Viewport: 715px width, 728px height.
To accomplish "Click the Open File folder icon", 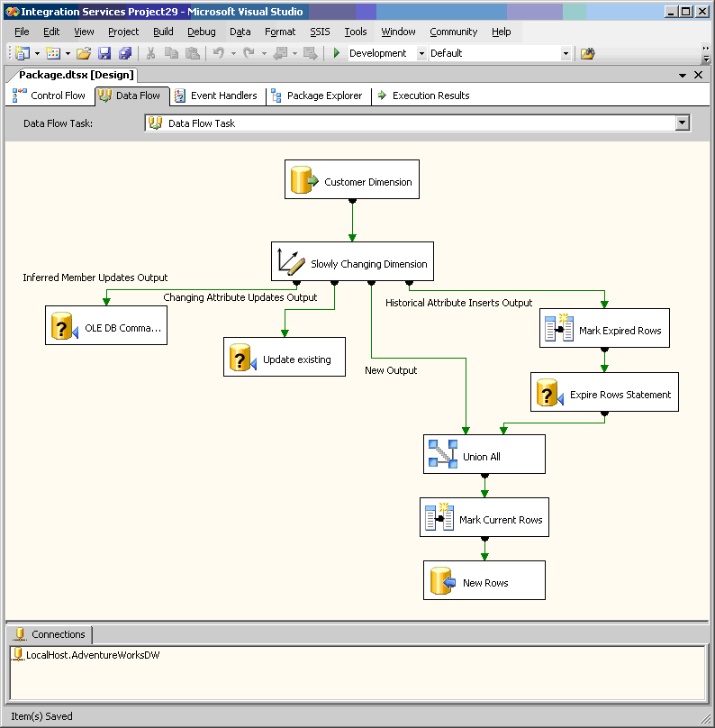I will [84, 53].
